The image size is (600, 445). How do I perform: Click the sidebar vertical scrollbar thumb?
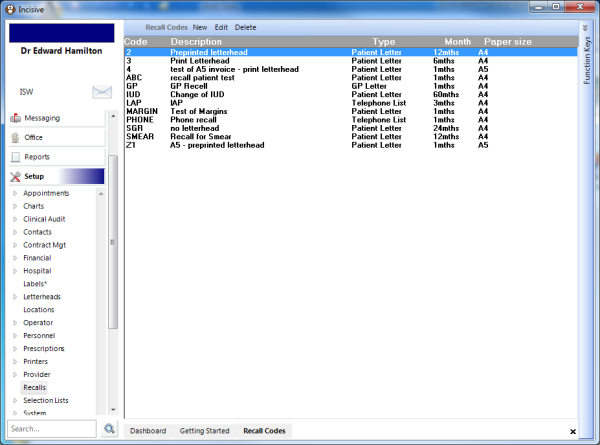(x=113, y=242)
